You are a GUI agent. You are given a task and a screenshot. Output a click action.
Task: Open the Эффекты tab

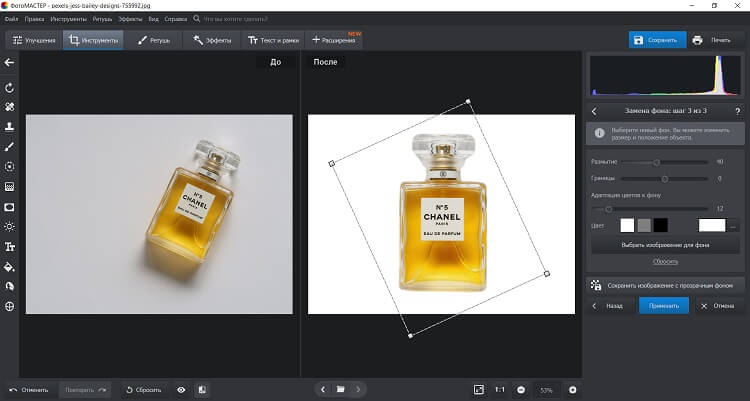pos(212,40)
